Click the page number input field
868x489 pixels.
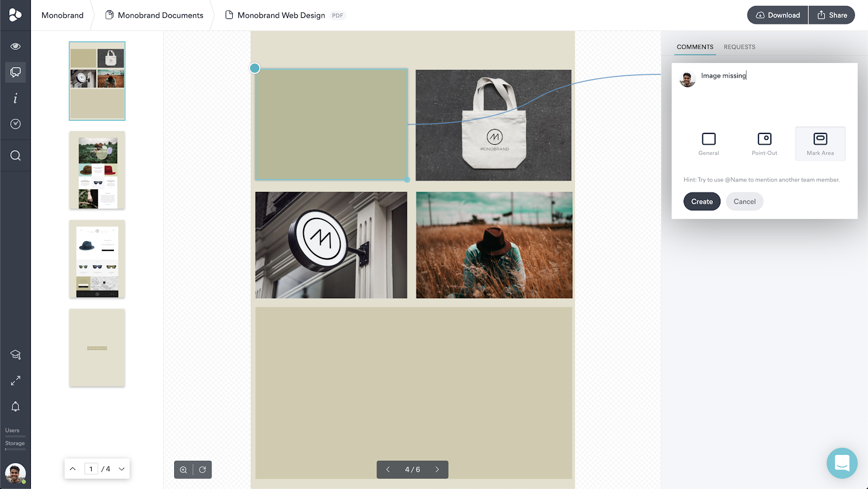pyautogui.click(x=91, y=469)
